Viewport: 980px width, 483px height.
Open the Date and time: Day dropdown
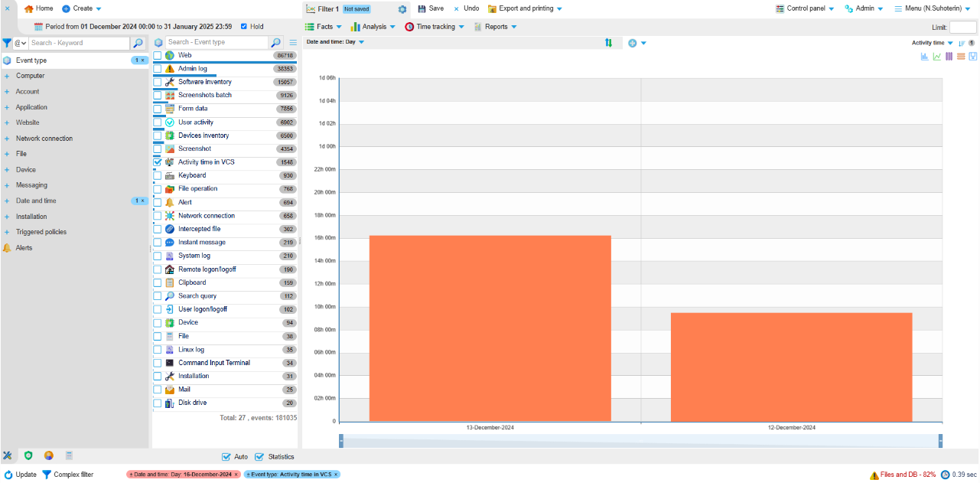(x=335, y=42)
